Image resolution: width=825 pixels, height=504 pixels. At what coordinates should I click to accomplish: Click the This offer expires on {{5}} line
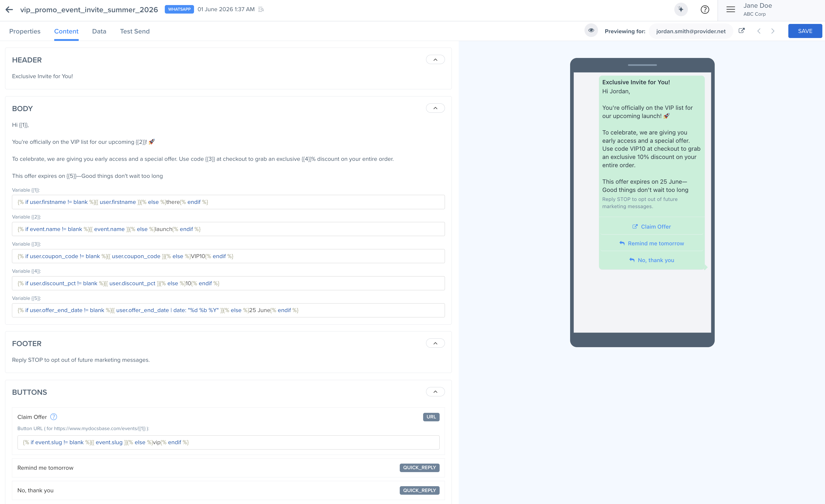pos(87,176)
